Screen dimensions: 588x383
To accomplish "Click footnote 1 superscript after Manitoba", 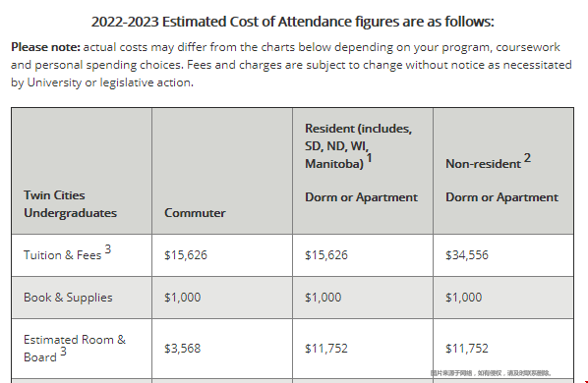I will point(370,158).
